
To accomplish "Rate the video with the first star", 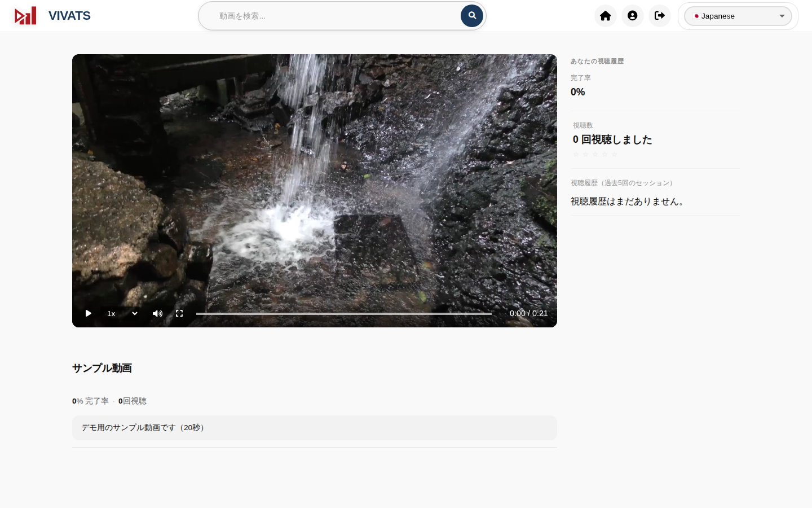I will point(576,155).
